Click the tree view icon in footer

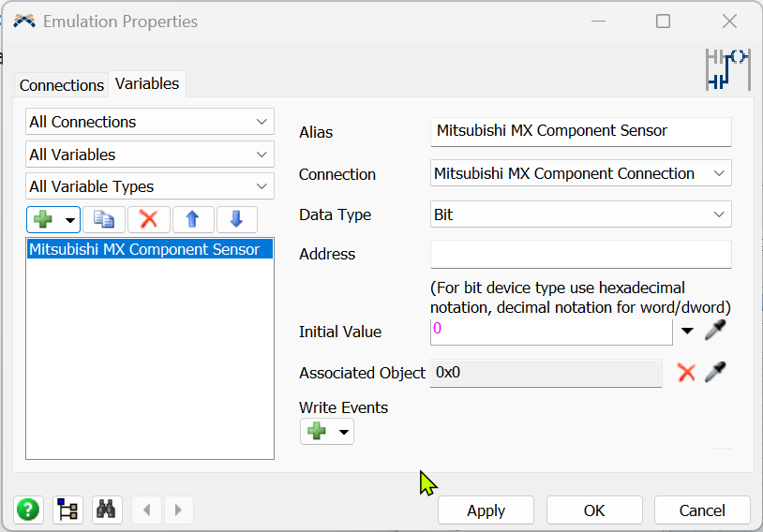(x=67, y=510)
